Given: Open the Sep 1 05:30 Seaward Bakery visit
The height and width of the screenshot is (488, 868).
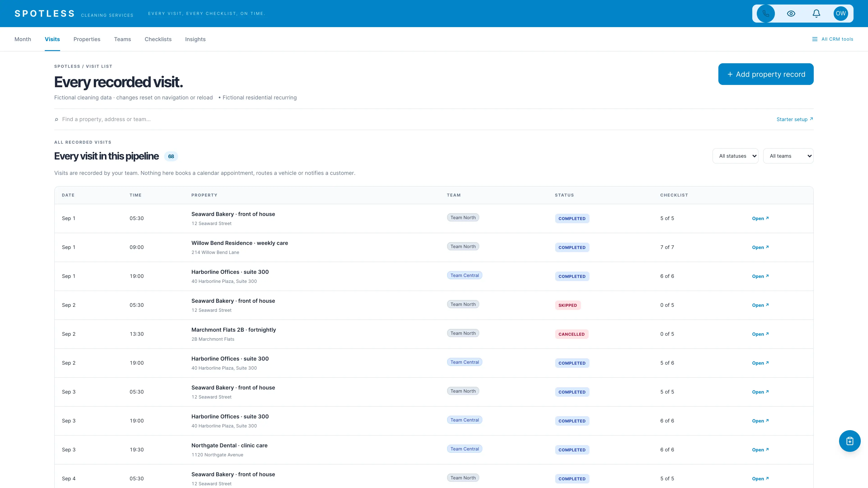Looking at the screenshot, I should [x=760, y=218].
